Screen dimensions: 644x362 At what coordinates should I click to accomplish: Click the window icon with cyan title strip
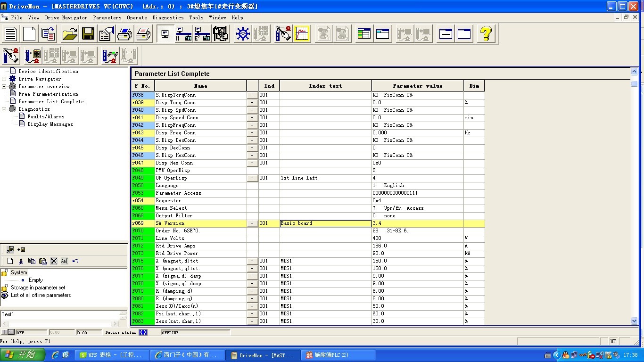pyautogui.click(x=382, y=34)
